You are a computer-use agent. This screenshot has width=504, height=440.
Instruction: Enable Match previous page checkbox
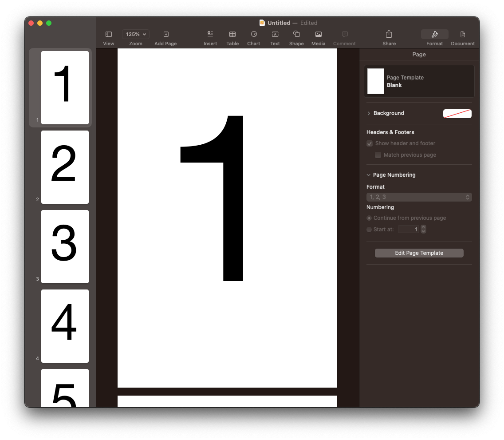378,155
